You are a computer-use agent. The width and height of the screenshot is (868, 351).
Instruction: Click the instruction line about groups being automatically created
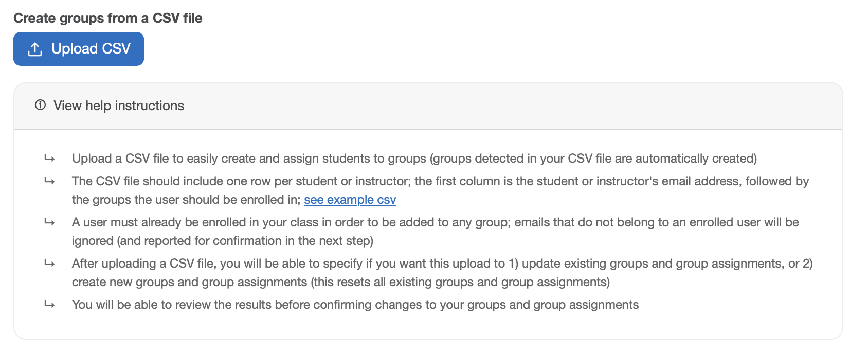pos(414,159)
